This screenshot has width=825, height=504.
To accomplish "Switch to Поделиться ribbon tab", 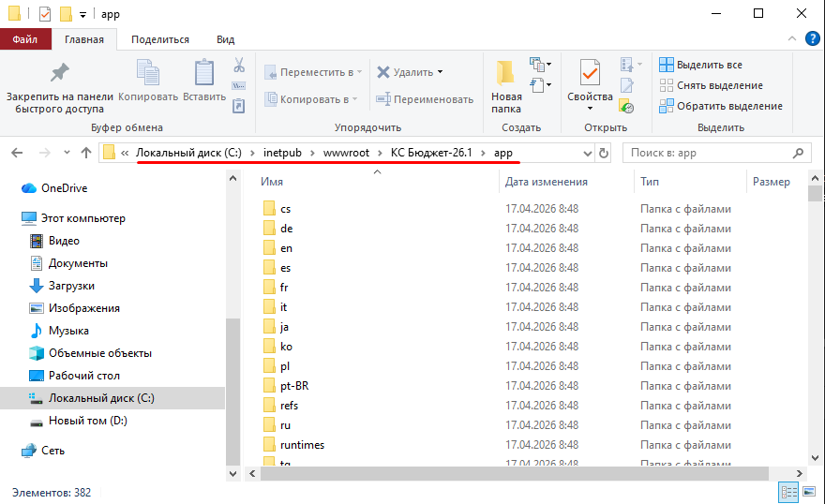I will pos(160,39).
